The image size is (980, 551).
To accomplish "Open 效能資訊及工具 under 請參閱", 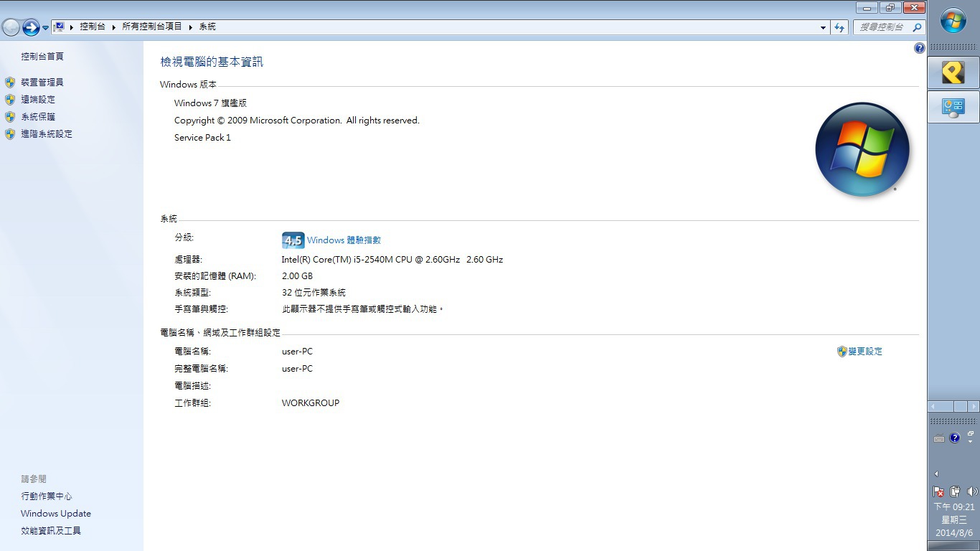I will tap(51, 531).
